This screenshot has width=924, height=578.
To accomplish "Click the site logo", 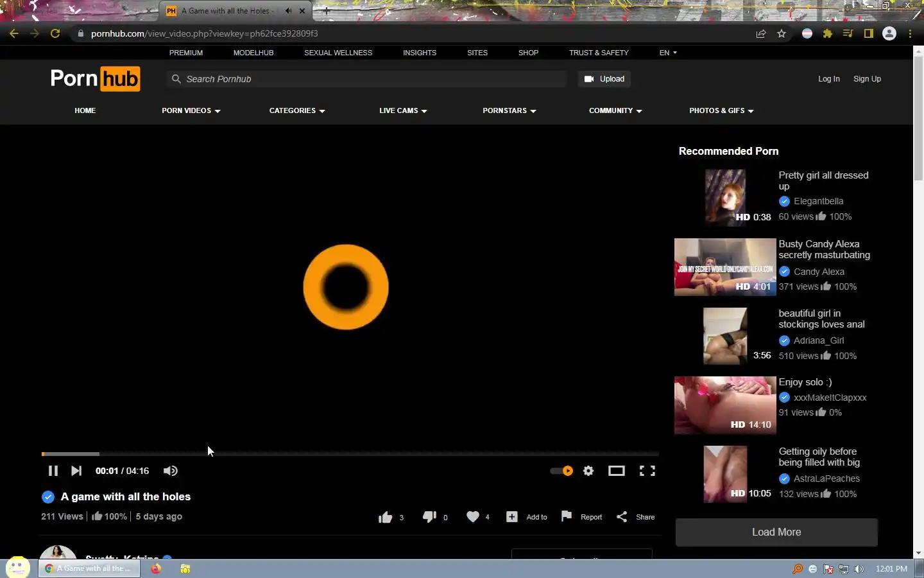I will tap(95, 78).
